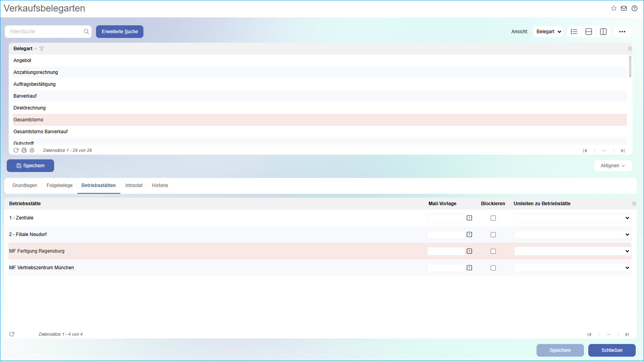Check Blockieren for MF Fertigung Regensburg
Image resolution: width=644 pixels, height=361 pixels.
[x=493, y=251]
